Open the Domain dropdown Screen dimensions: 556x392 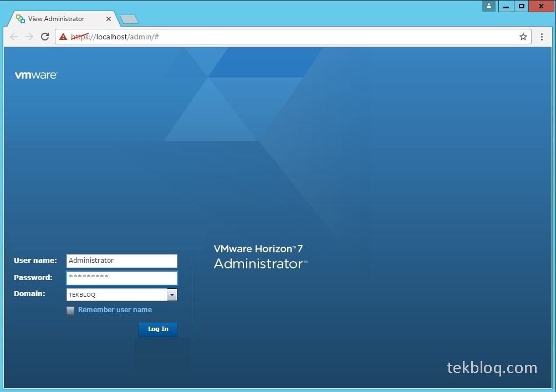172,295
